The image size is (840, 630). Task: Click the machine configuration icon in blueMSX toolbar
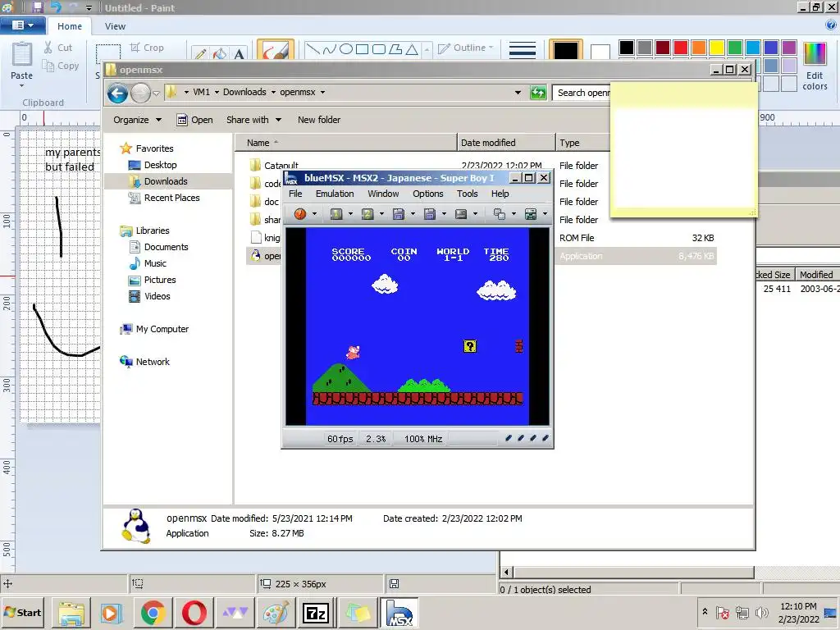coord(531,214)
